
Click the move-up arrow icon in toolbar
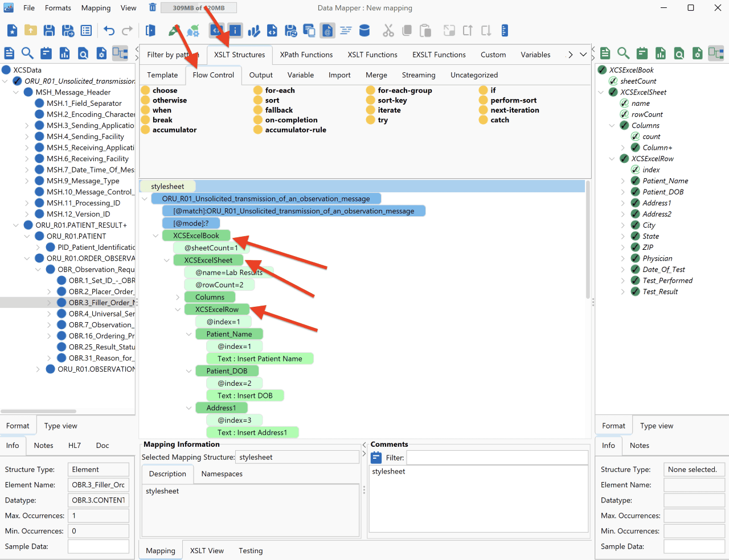click(468, 31)
